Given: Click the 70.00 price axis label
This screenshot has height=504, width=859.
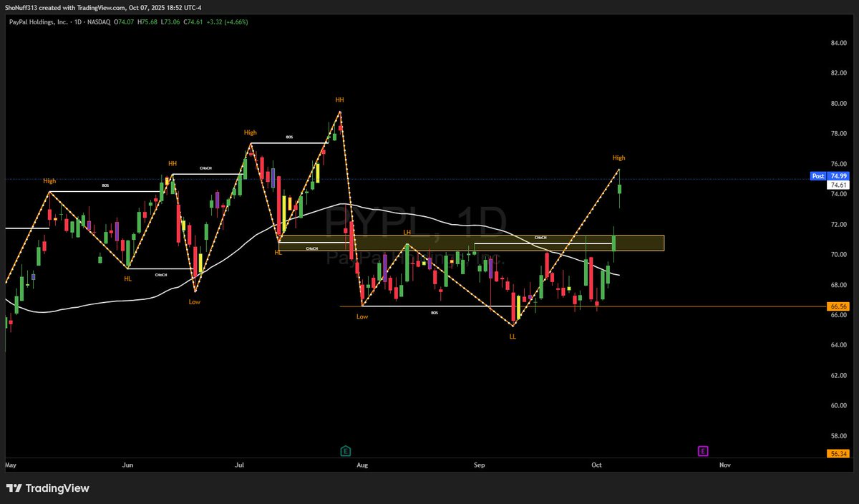Looking at the screenshot, I should tap(839, 254).
